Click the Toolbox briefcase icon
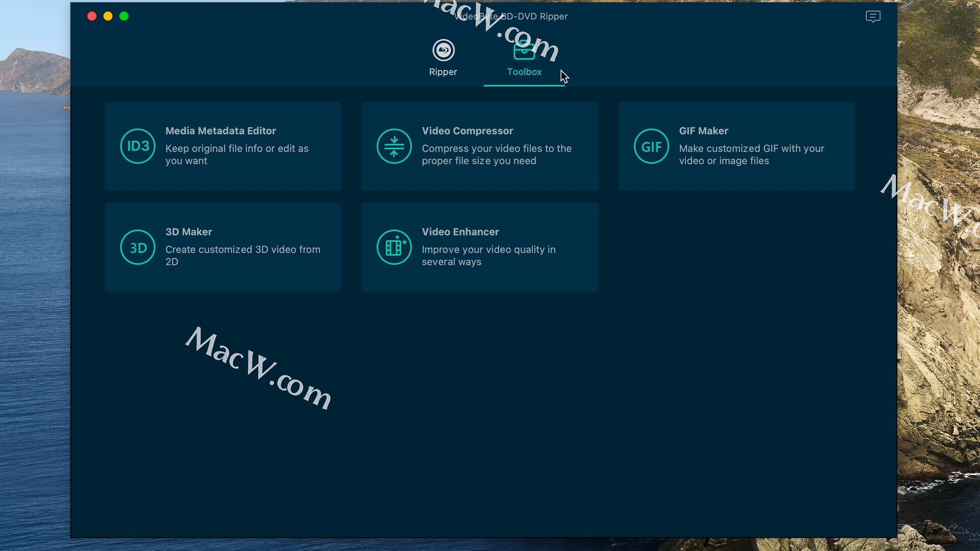Screen dimensions: 980x551 point(524,51)
